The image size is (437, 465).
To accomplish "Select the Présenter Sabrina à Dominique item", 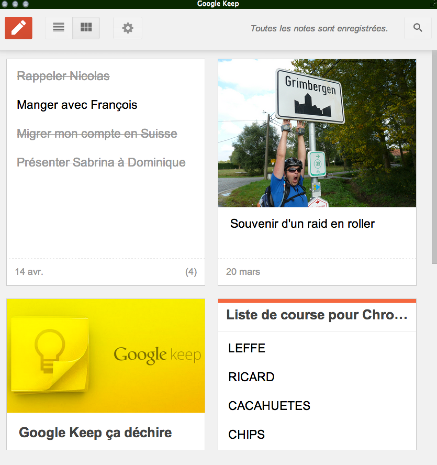I will coord(101,163).
